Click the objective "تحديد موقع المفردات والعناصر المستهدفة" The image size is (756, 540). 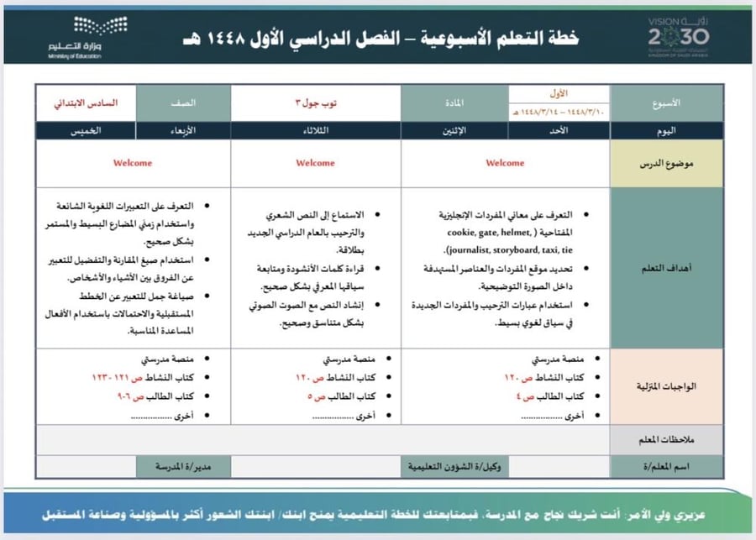498,269
